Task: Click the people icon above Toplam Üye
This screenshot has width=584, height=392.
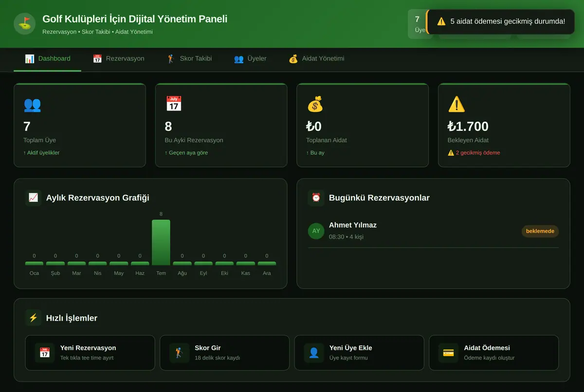Action: pyautogui.click(x=32, y=104)
